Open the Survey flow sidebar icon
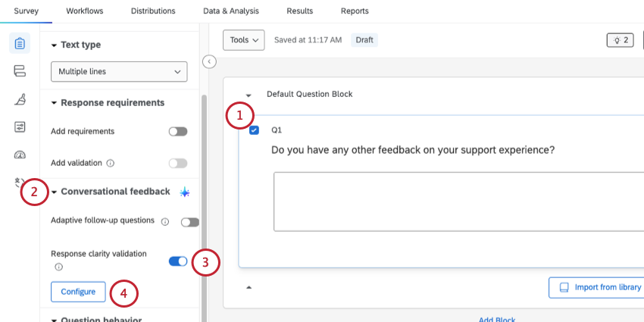This screenshot has width=644, height=322. point(20,71)
